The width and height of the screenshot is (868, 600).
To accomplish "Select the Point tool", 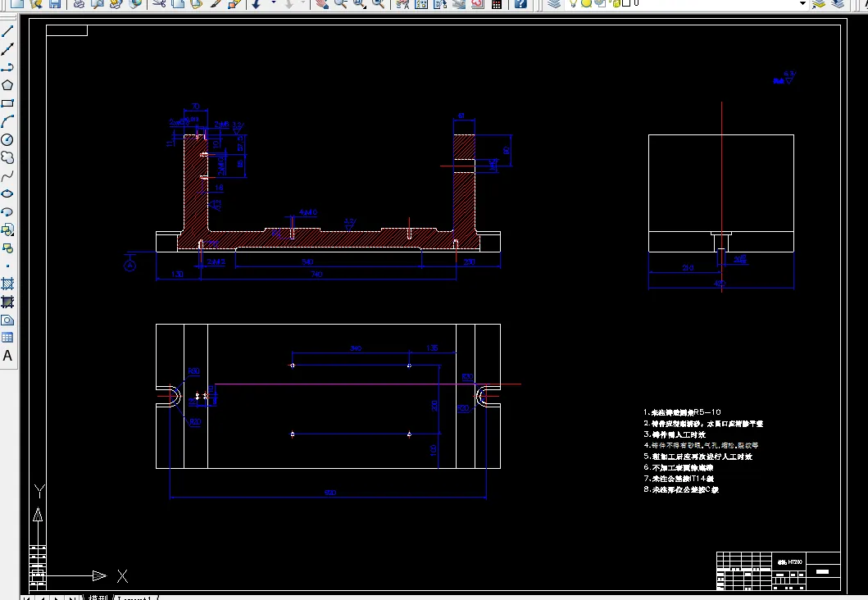I will [x=7, y=266].
